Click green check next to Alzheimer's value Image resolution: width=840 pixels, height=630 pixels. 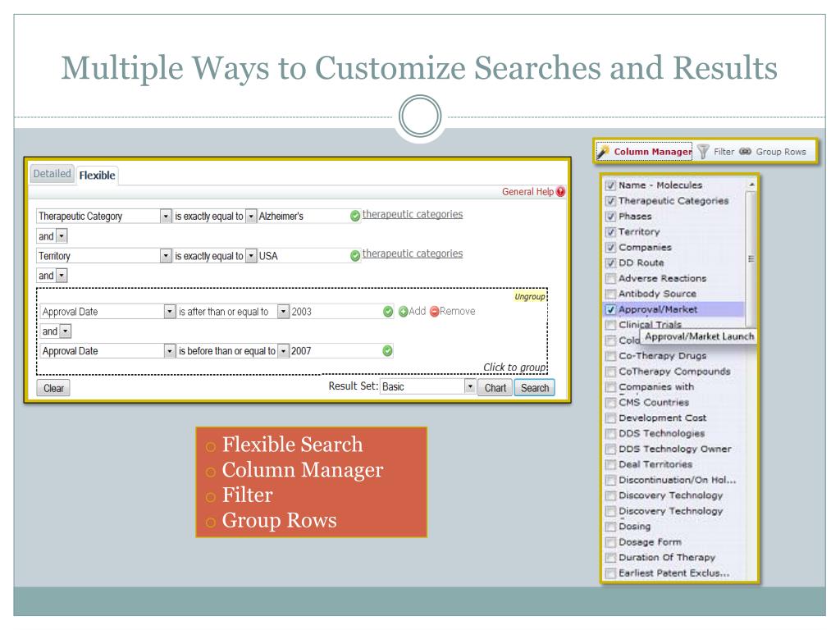coord(354,216)
